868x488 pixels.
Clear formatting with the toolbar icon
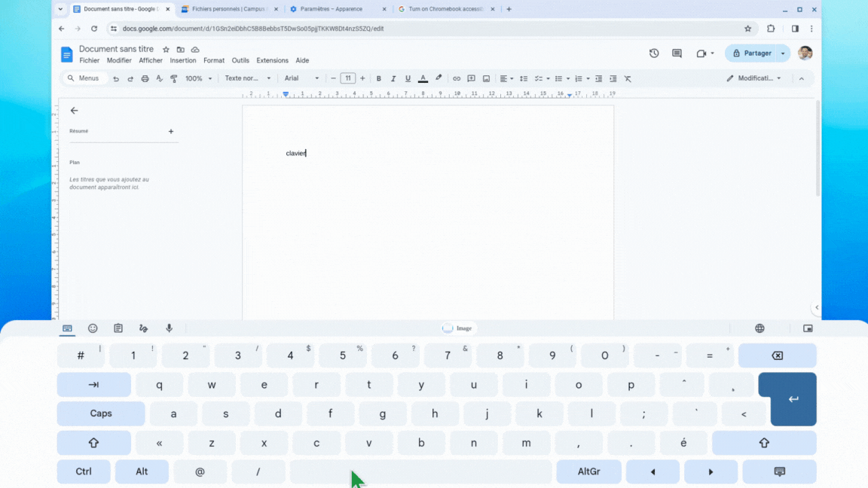(627, 78)
